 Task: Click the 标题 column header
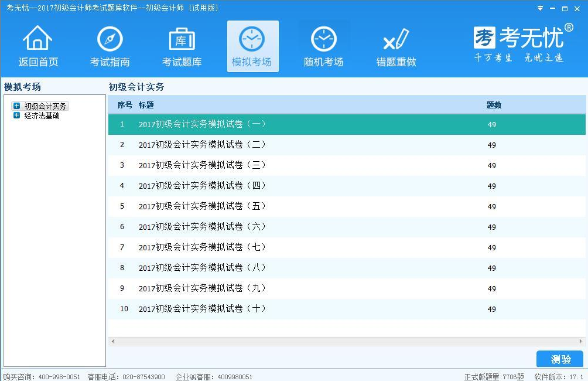pyautogui.click(x=146, y=105)
